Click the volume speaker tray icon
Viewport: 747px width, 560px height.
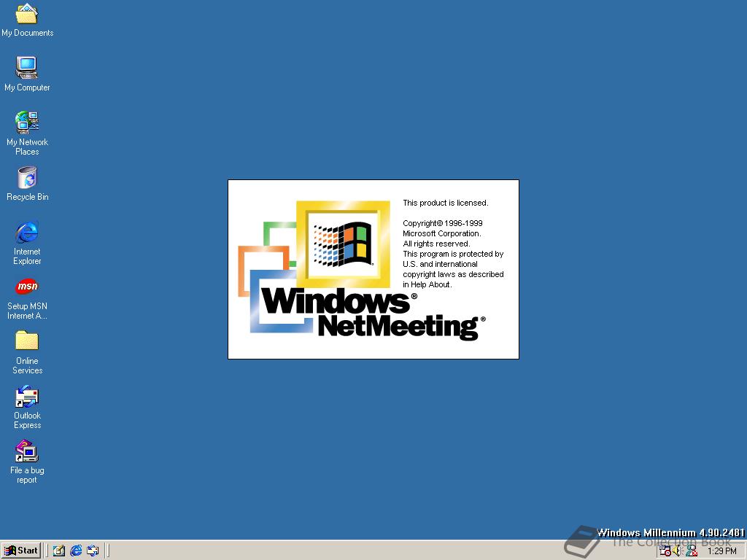pos(678,551)
